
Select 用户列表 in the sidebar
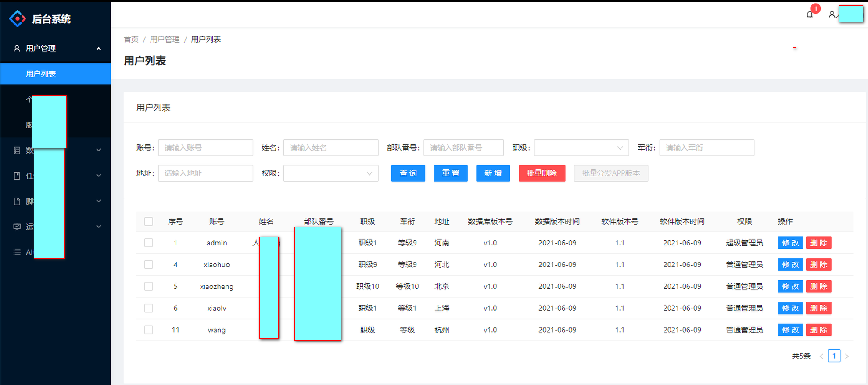click(x=55, y=74)
